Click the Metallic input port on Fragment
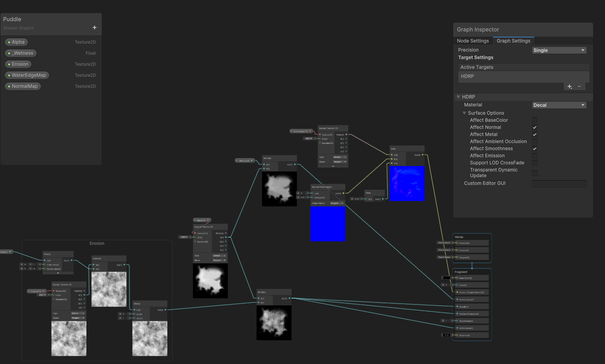 [x=457, y=306]
